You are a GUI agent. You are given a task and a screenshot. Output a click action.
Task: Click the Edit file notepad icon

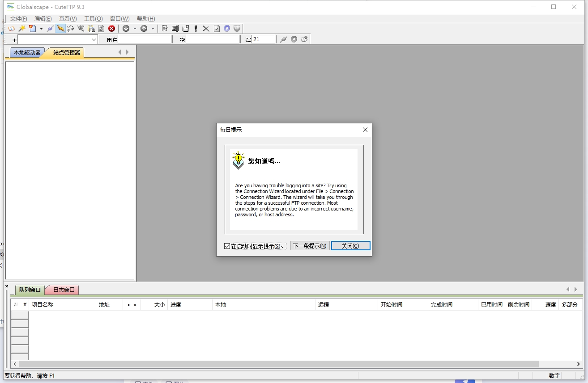(165, 29)
